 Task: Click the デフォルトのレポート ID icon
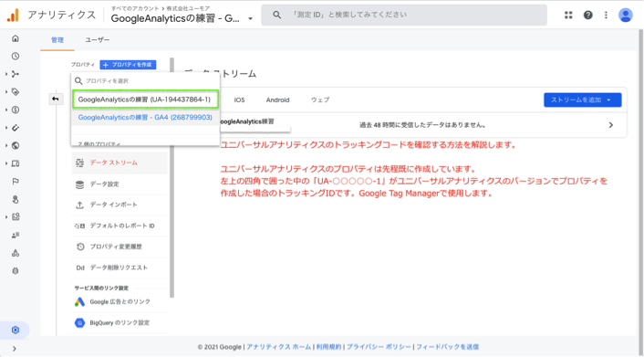[79, 226]
